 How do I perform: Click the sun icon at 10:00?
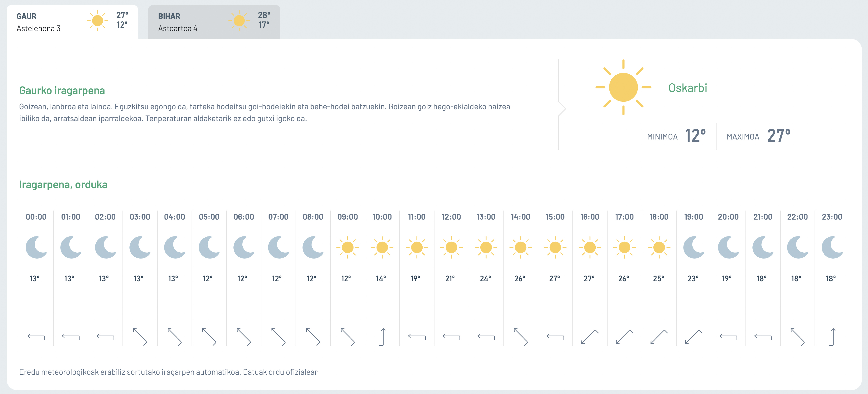(x=382, y=247)
